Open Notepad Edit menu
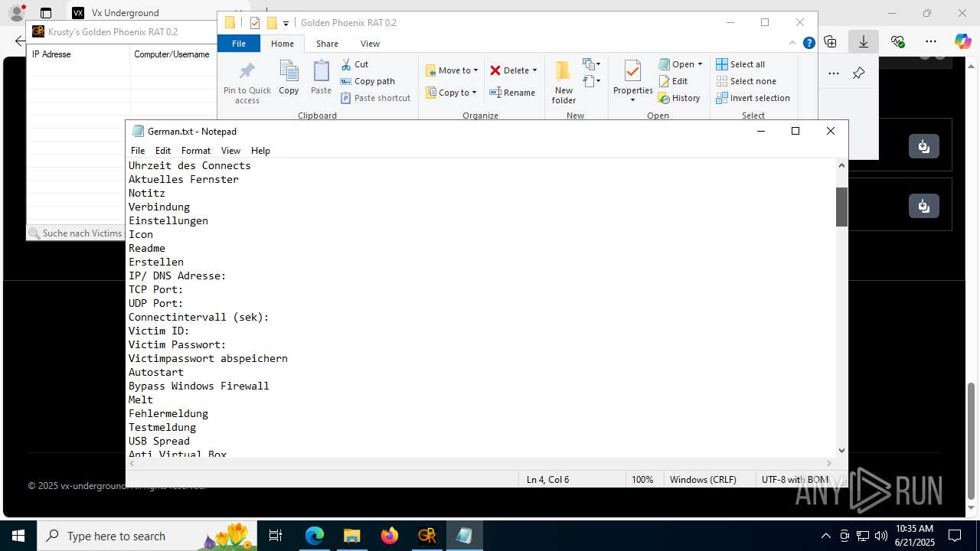 point(163,151)
